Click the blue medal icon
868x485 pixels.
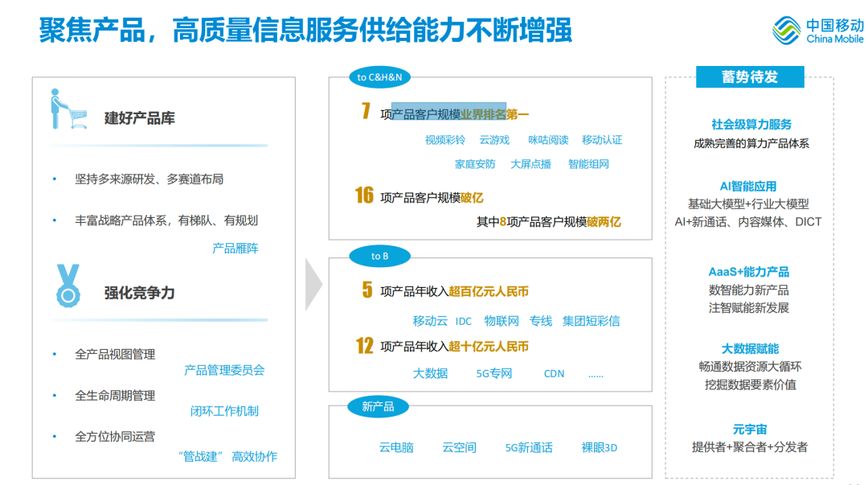pyautogui.click(x=68, y=286)
